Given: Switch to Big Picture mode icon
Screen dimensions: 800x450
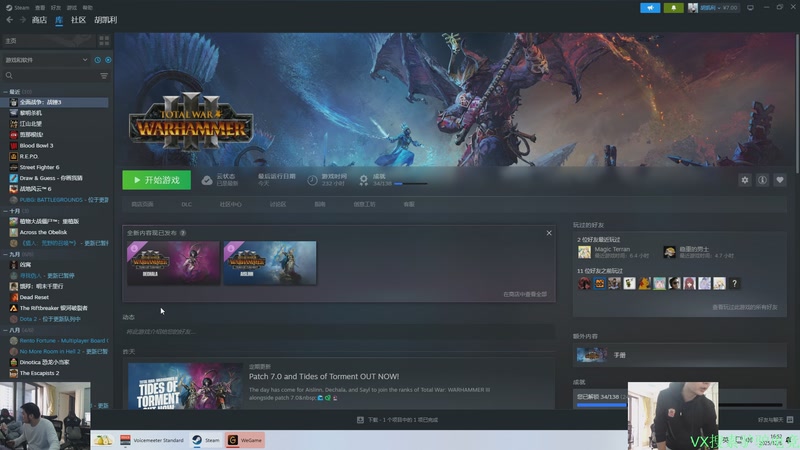Looking at the screenshot, I should (x=750, y=8).
